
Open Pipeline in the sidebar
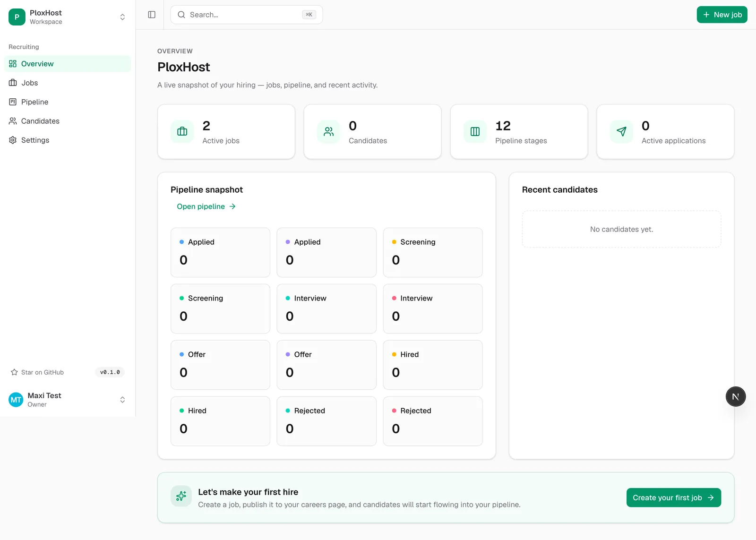click(68, 102)
